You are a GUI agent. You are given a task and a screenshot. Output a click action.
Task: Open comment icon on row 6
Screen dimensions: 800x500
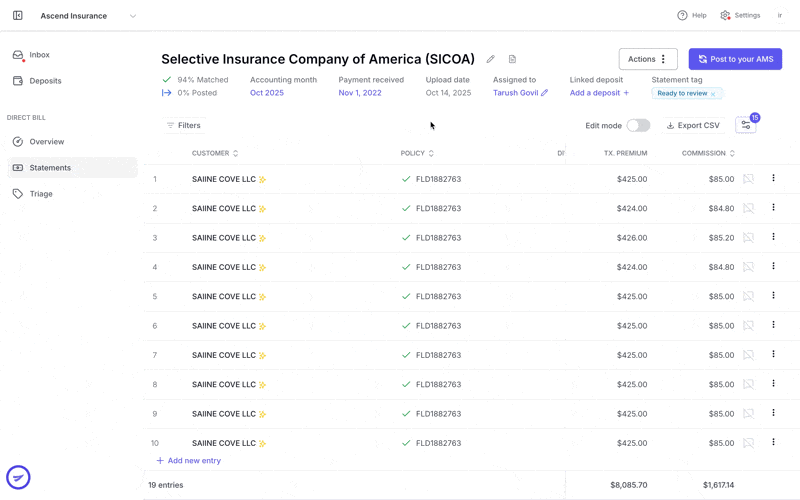coord(748,326)
